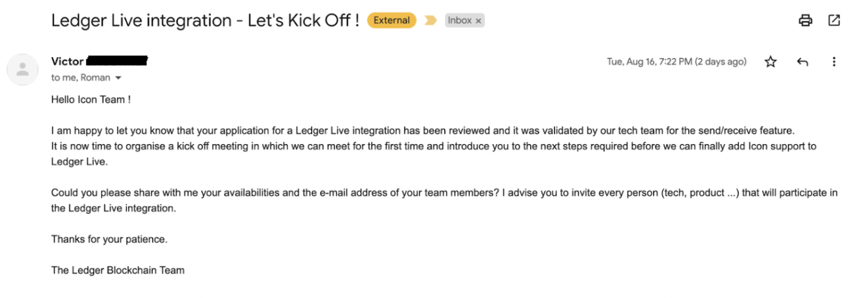868x298 pixels.
Task: Reply to Victor's email via arrow icon
Action: (803, 62)
